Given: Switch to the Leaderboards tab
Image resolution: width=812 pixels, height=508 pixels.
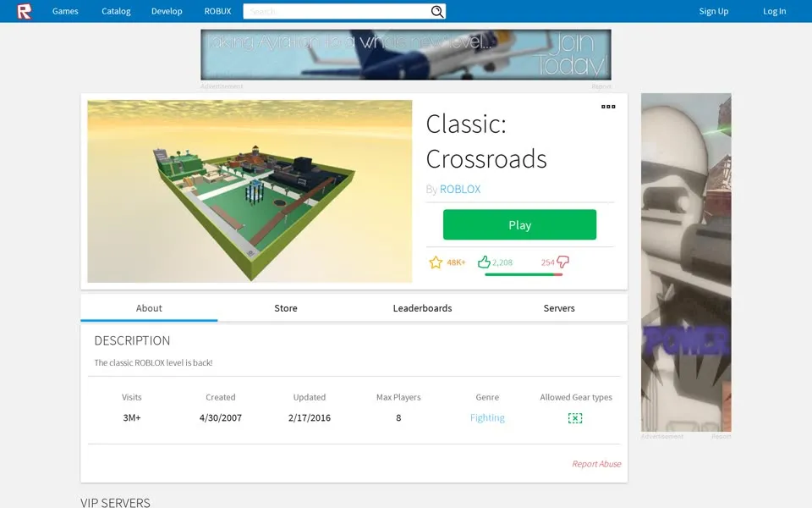Looking at the screenshot, I should [x=423, y=308].
